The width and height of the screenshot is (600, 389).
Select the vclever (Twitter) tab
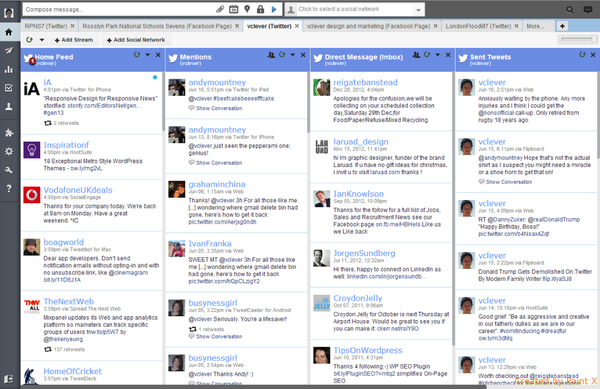tap(269, 26)
